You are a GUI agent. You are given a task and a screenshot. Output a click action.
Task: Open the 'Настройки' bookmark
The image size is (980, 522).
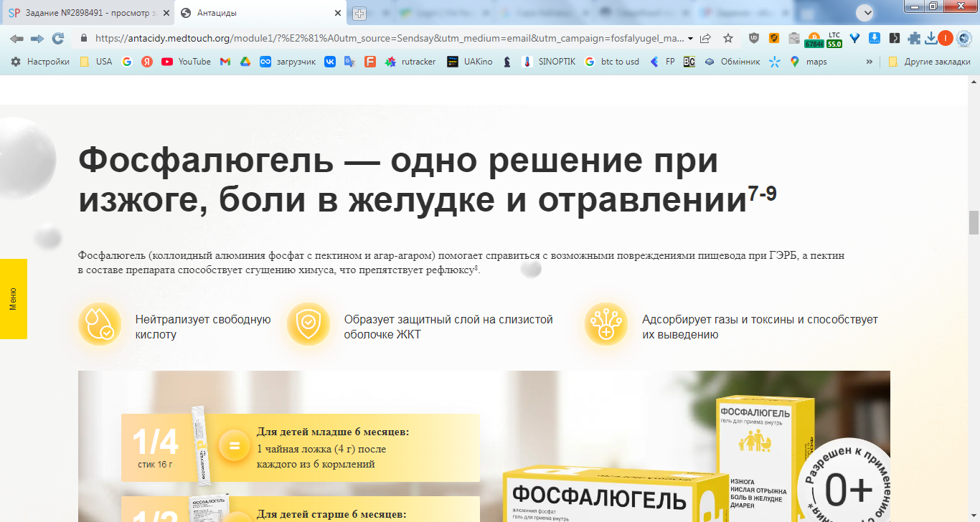click(40, 62)
